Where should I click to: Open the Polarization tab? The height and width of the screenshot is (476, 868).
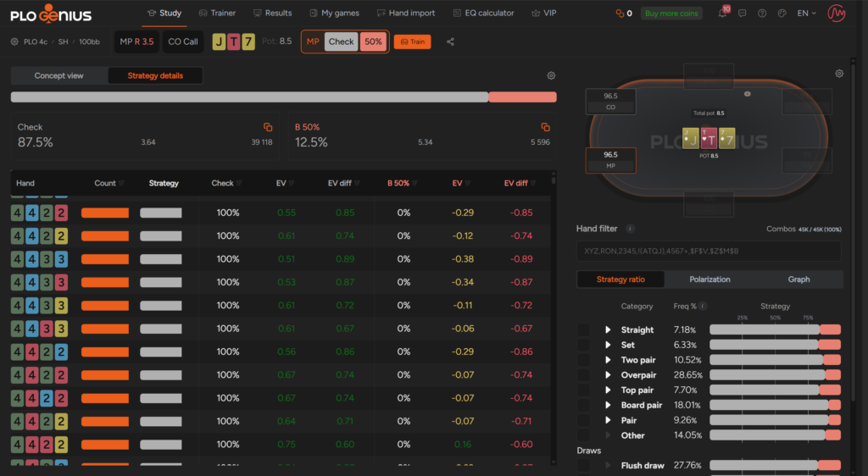[709, 280]
